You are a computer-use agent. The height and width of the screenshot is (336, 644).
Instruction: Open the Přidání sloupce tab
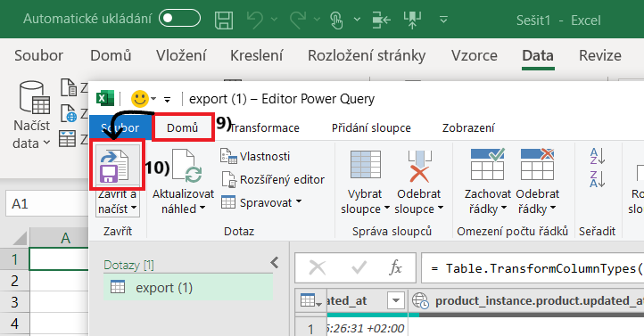(x=371, y=128)
